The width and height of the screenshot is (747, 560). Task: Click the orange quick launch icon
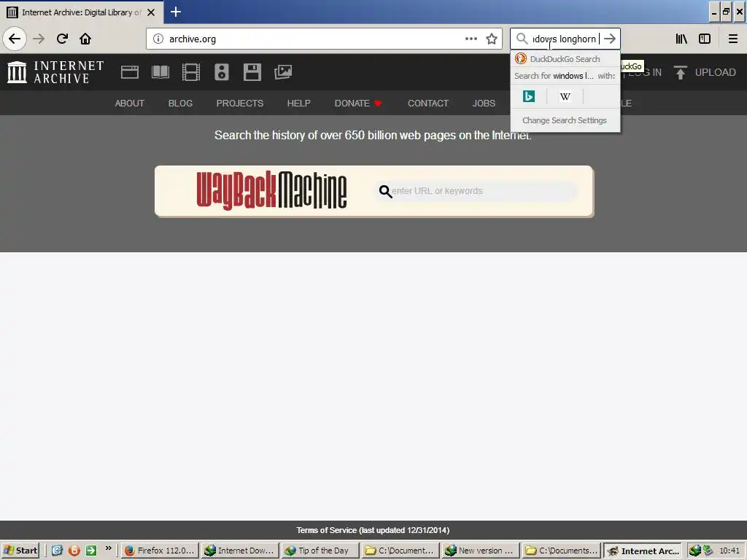click(x=74, y=551)
